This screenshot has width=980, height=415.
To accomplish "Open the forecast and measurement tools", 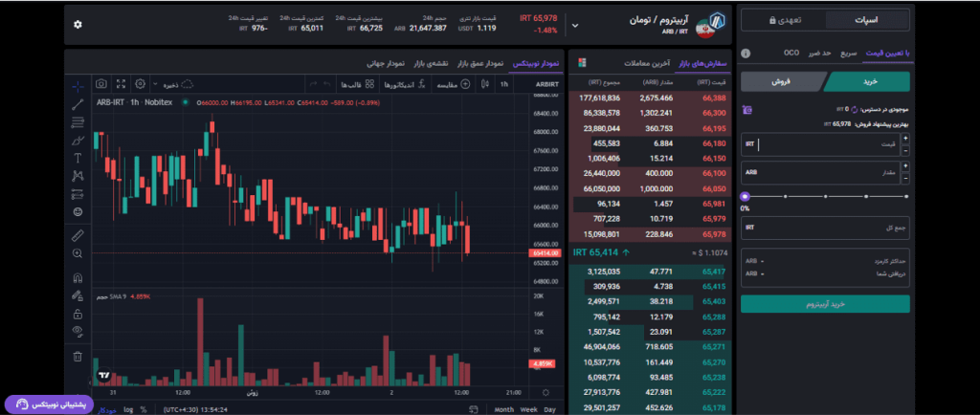I will 78,194.
